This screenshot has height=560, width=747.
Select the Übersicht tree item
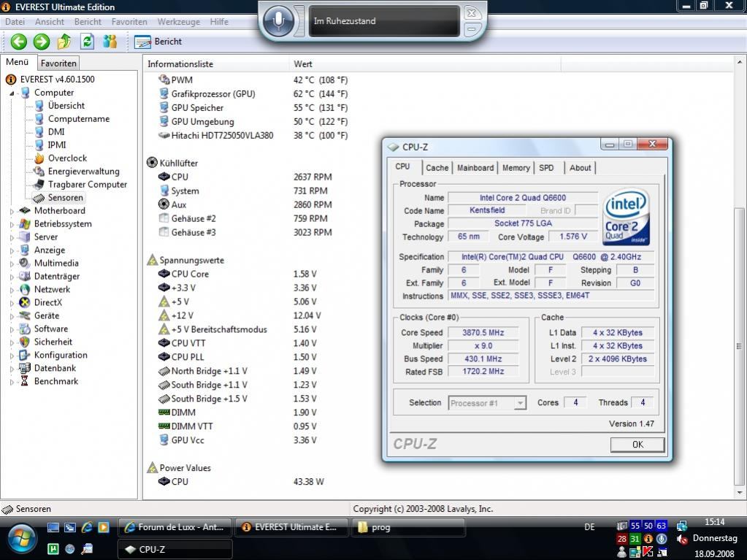pos(66,106)
